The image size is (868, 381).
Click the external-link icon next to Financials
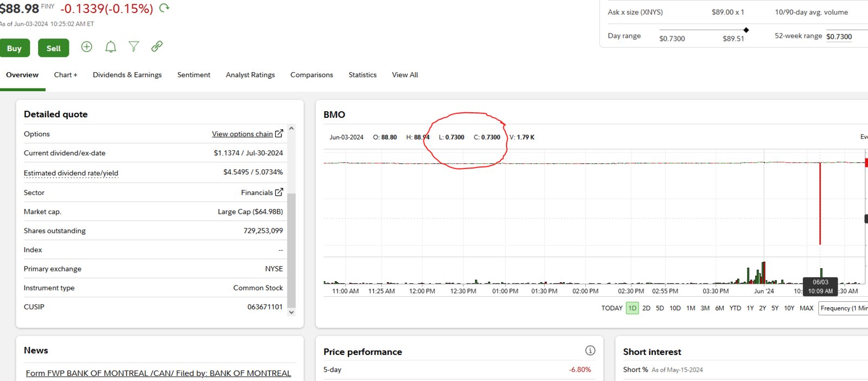click(279, 192)
